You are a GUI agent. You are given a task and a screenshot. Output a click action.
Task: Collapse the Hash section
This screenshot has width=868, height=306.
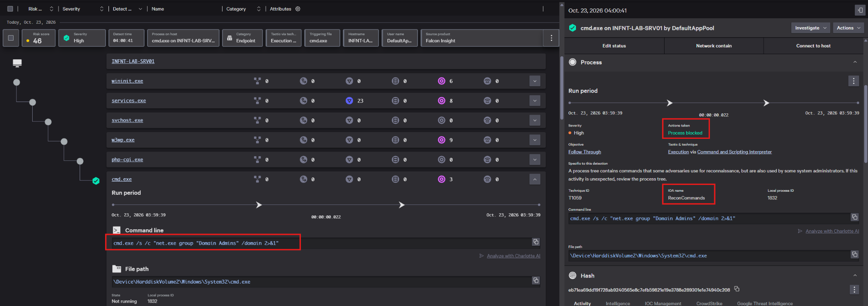(x=855, y=276)
